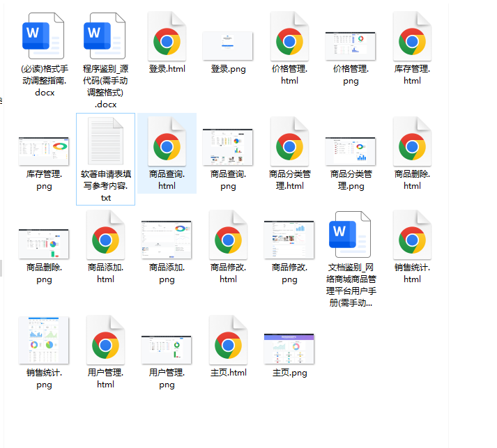497x448 pixels.
Task: Click the file name 登录.html
Action: 167,69
